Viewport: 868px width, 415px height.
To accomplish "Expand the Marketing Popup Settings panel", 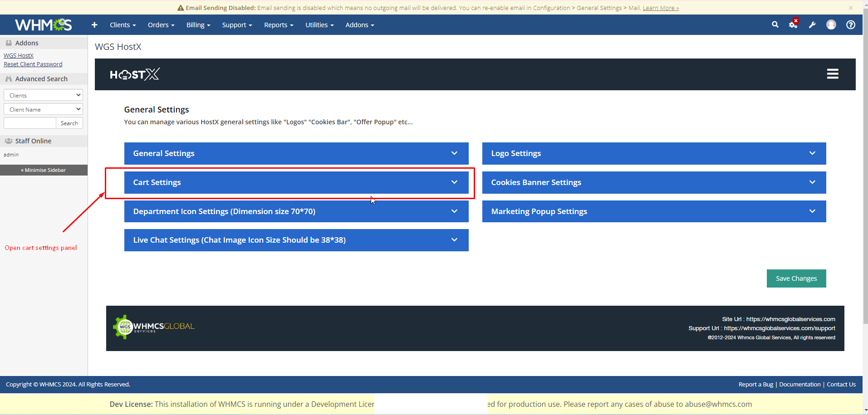I will [x=653, y=211].
